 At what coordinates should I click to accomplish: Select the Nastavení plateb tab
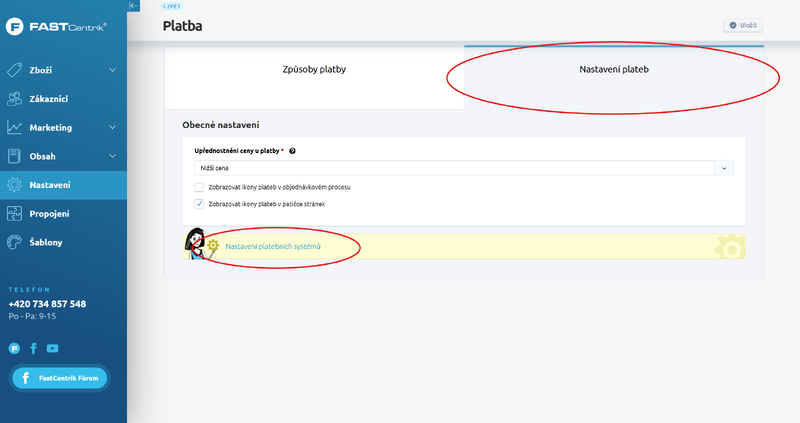pos(614,70)
